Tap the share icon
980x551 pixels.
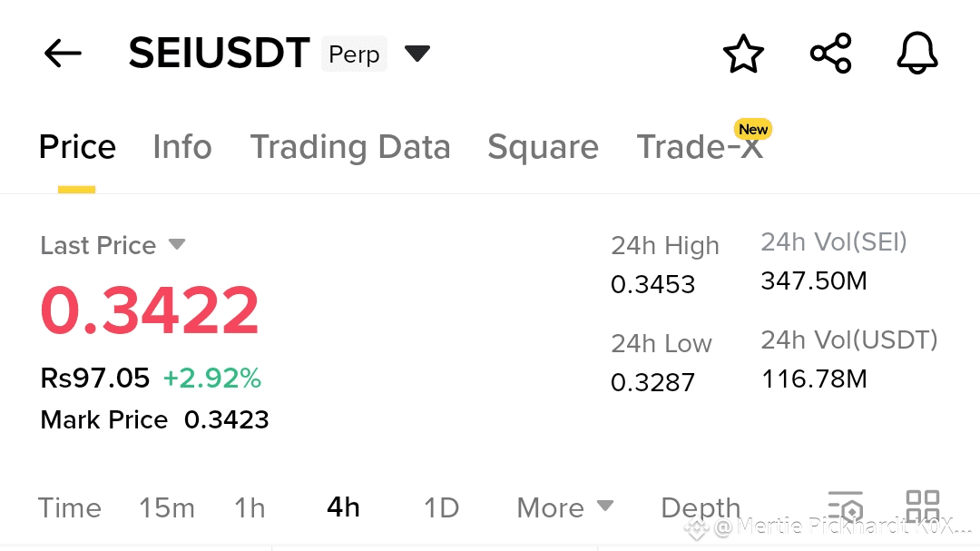[830, 54]
